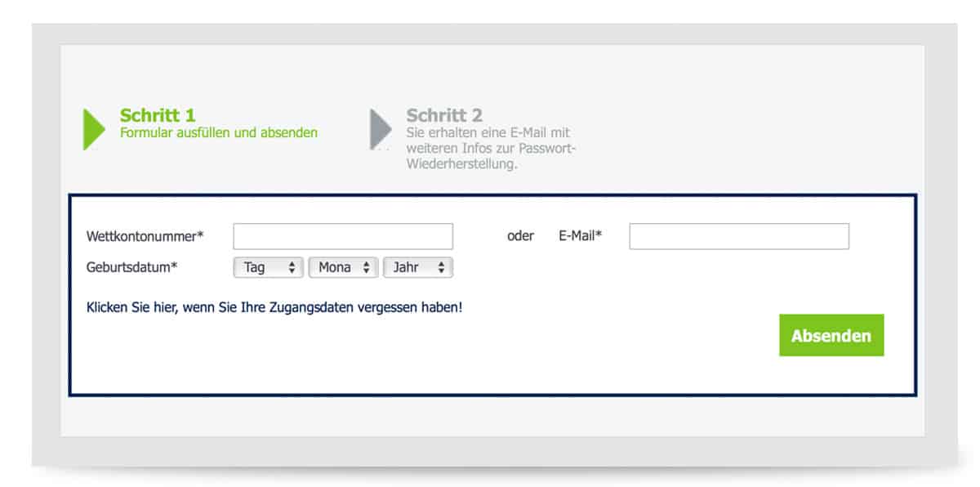Click the gray Schritt 2 arrow icon
Viewport: 980px width, 487px height.
pos(380,128)
